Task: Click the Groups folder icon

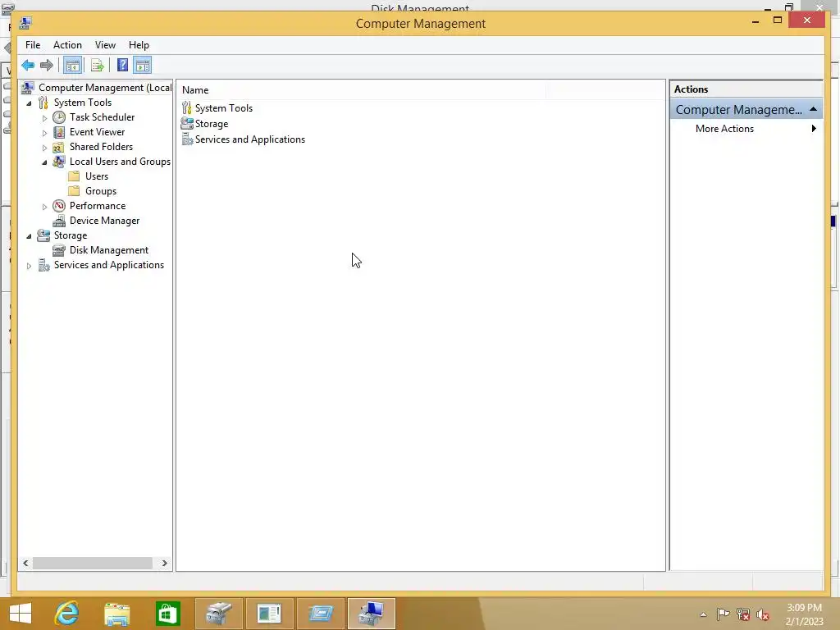Action: click(x=75, y=191)
